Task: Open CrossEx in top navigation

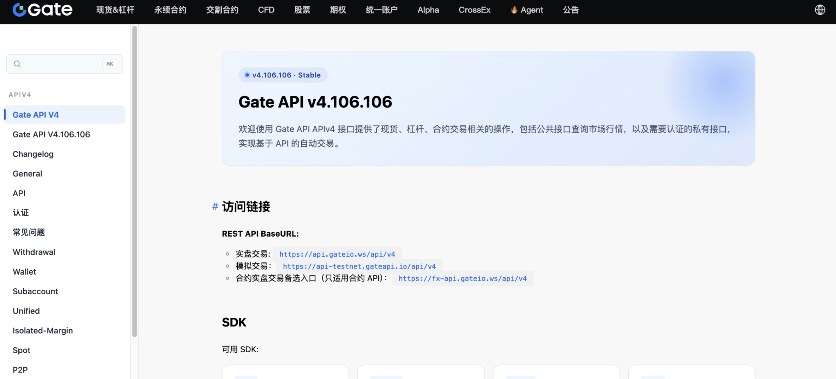Action: coord(475,10)
